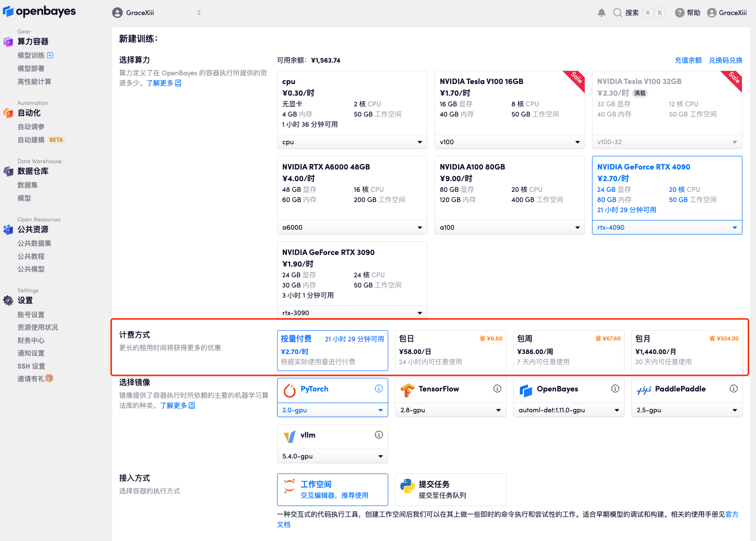This screenshot has height=541, width=756.
Task: Open the 设置 gear icon
Action: pyautogui.click(x=8, y=301)
